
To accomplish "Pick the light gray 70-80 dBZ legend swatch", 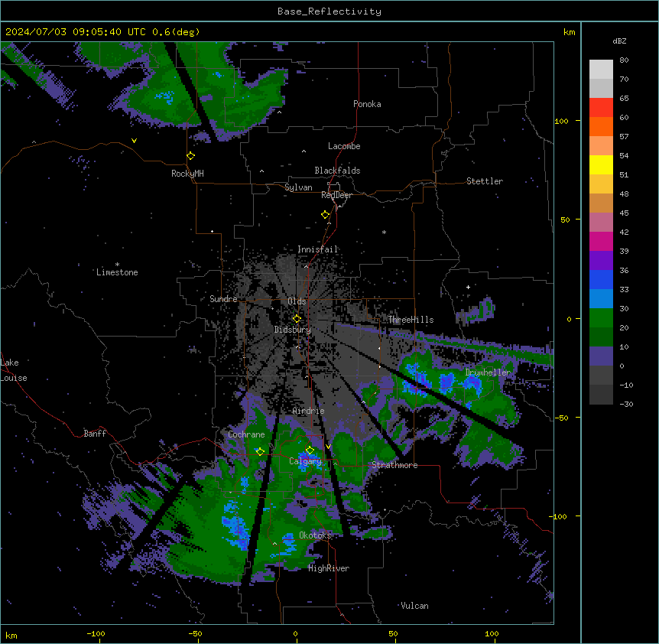I will tap(601, 70).
